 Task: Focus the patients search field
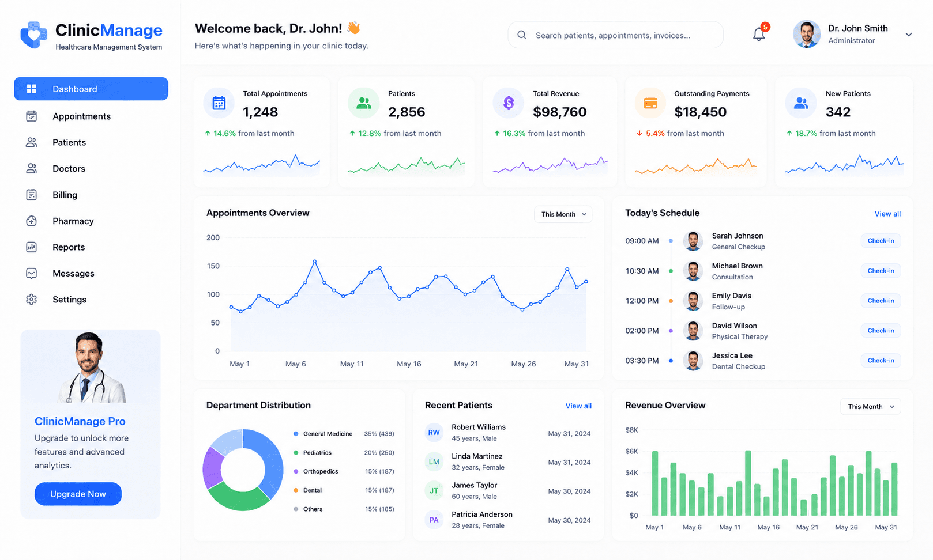(615, 35)
